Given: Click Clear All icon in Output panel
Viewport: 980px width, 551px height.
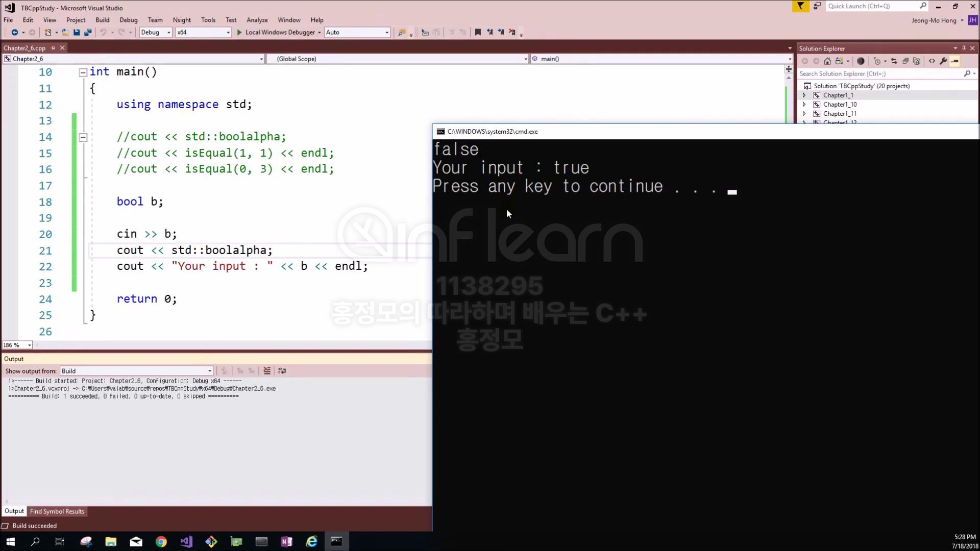Looking at the screenshot, I should (267, 371).
